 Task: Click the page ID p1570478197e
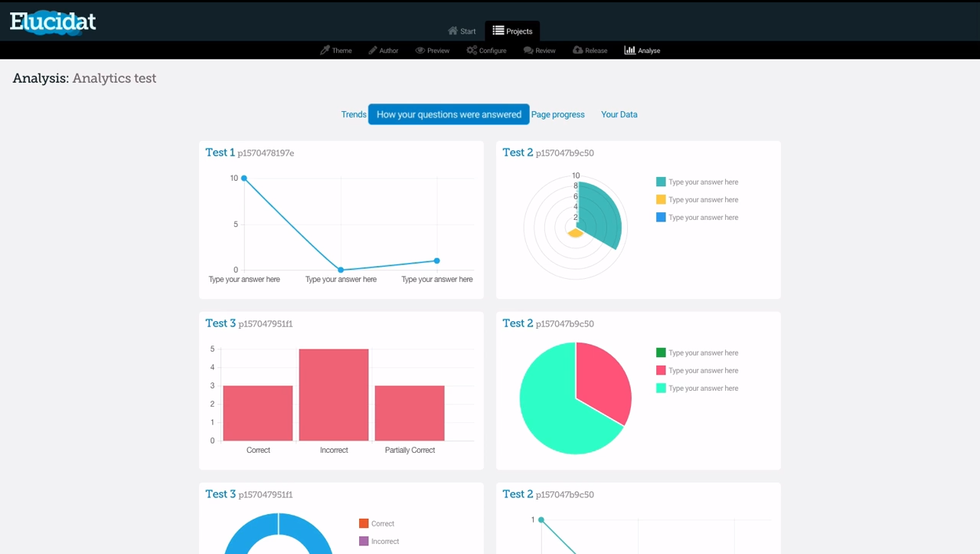266,153
